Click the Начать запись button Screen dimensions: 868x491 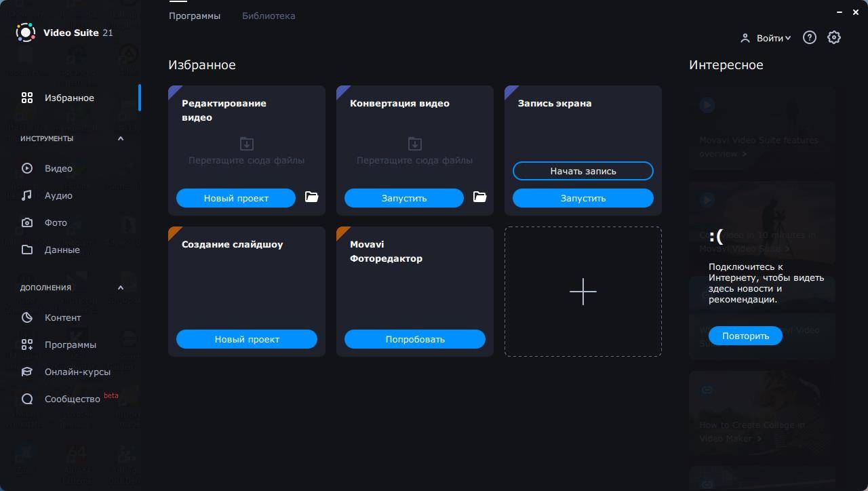click(x=583, y=171)
